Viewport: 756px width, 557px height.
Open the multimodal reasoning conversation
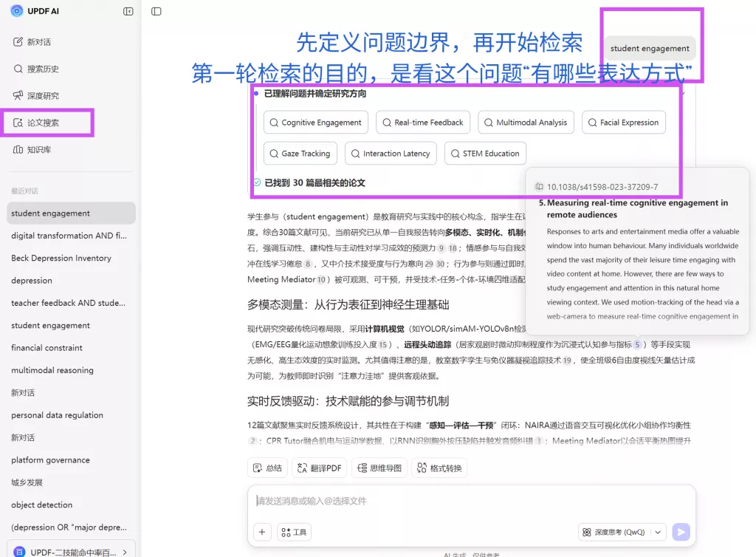point(52,370)
